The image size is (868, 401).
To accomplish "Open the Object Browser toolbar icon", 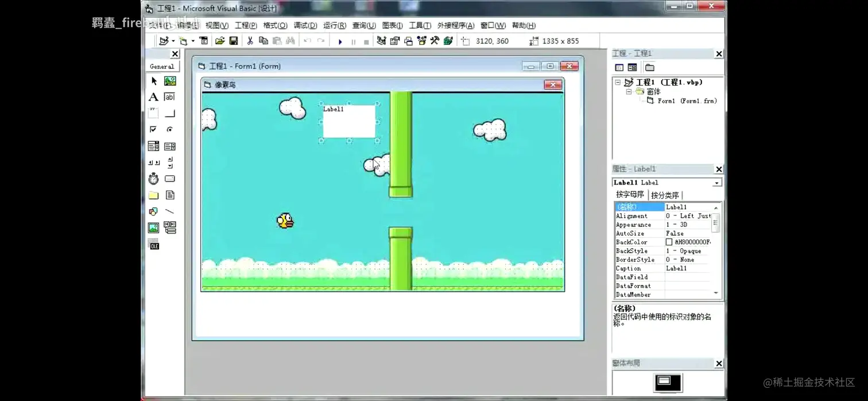I will click(x=422, y=41).
